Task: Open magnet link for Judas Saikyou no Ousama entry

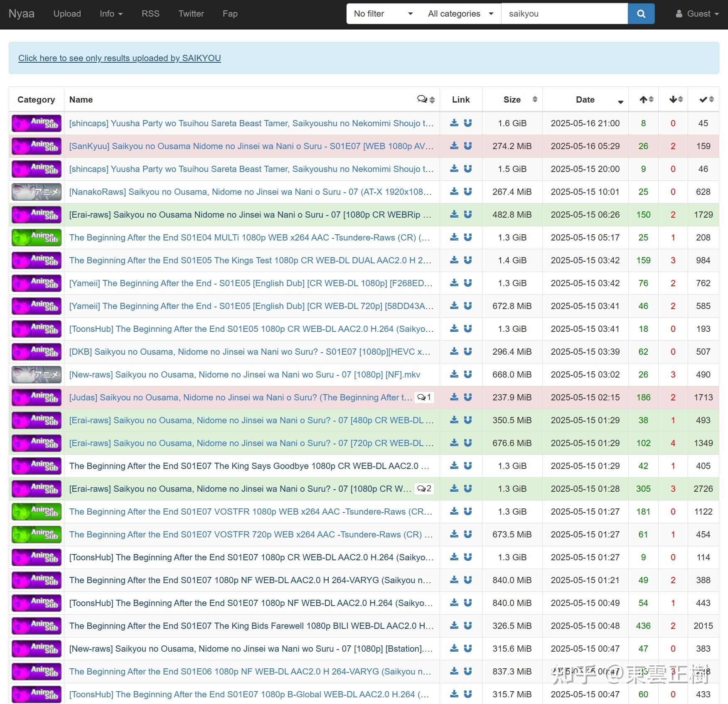Action: pyautogui.click(x=468, y=397)
